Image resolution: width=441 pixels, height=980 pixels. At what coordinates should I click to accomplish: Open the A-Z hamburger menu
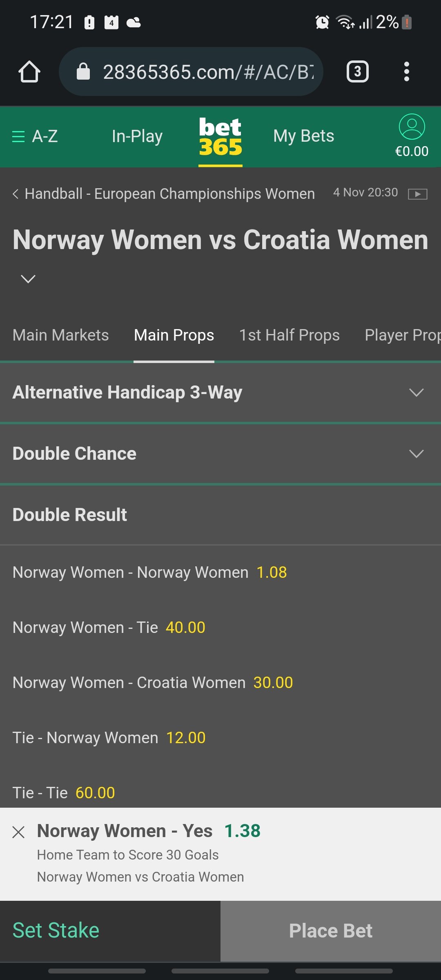[35, 136]
